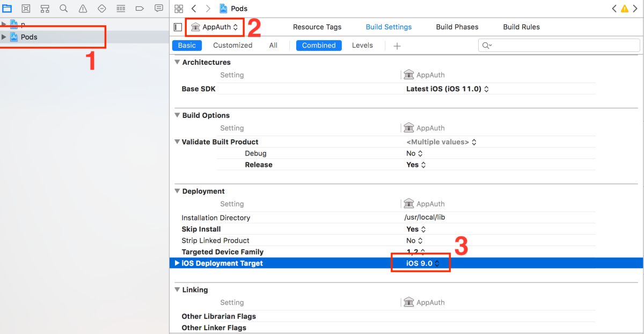
Task: Click the build settings search field
Action: pos(559,46)
